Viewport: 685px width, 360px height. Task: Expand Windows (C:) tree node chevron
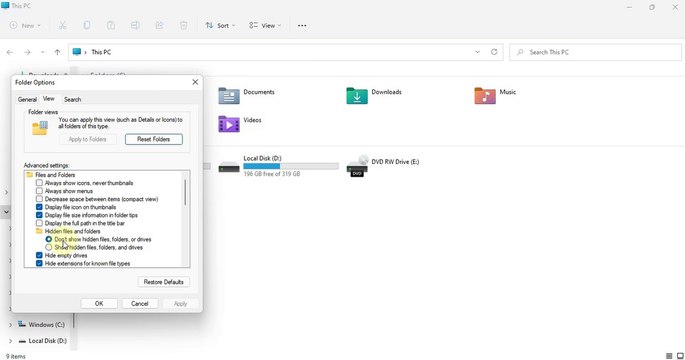click(x=10, y=325)
